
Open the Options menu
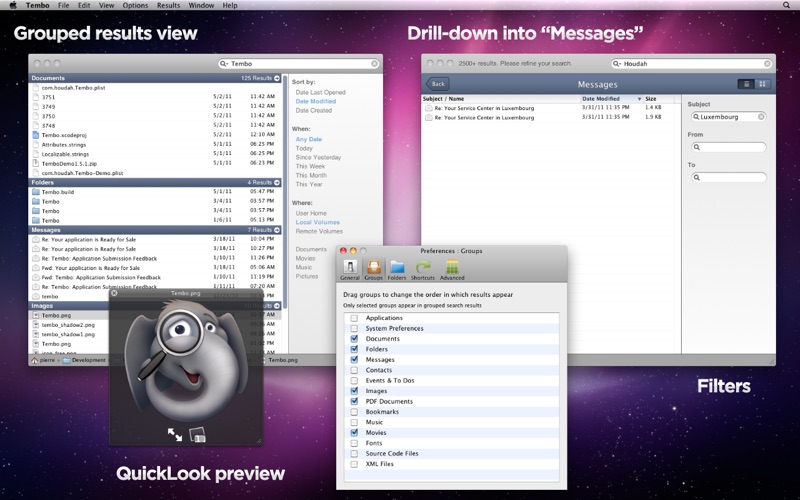point(135,5)
